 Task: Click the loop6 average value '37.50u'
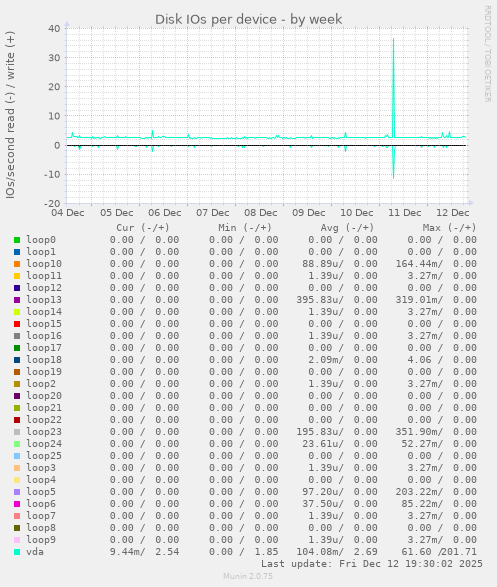pos(321,504)
